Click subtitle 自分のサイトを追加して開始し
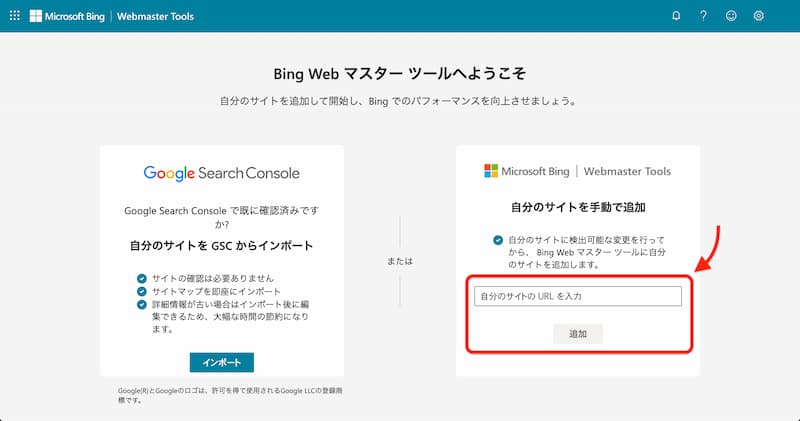The image size is (800, 421). coord(399,101)
